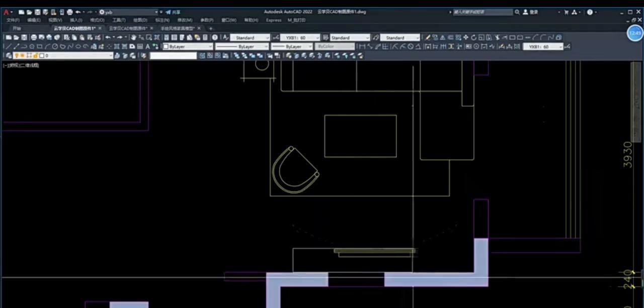Expand the YXB1: 60 dimension style dropdown
The width and height of the screenshot is (644, 308).
(x=300, y=38)
